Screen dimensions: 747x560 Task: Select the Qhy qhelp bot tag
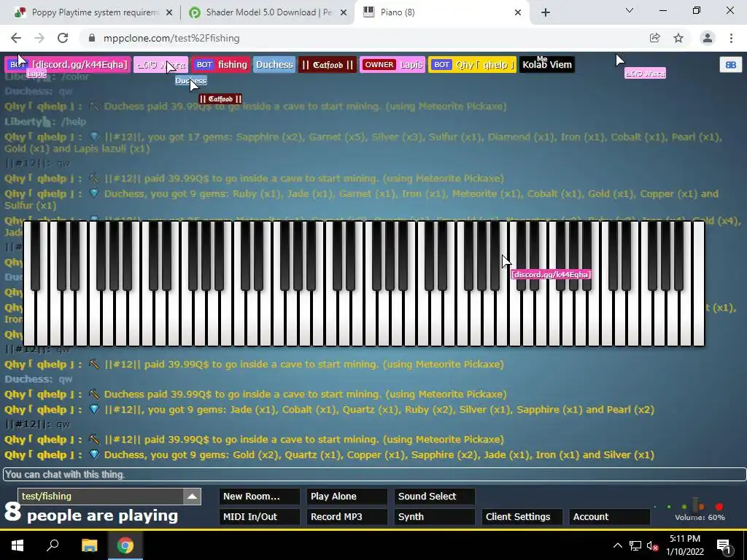point(472,65)
